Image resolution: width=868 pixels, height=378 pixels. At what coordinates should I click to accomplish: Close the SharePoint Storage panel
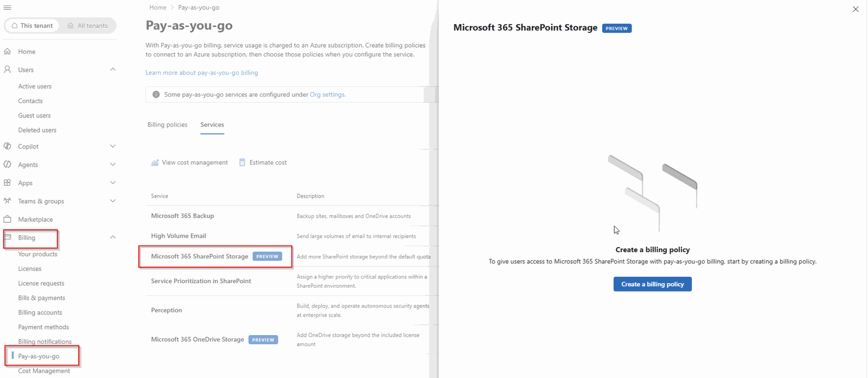click(856, 9)
